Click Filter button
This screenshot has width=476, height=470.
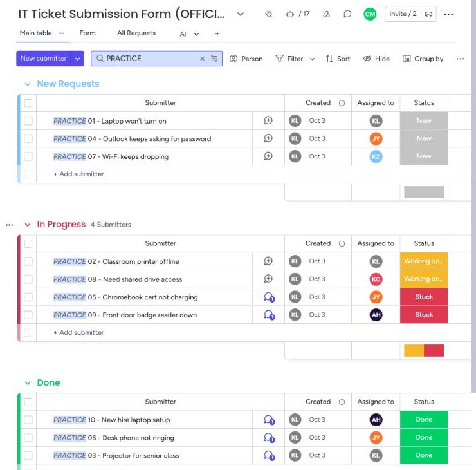(289, 59)
